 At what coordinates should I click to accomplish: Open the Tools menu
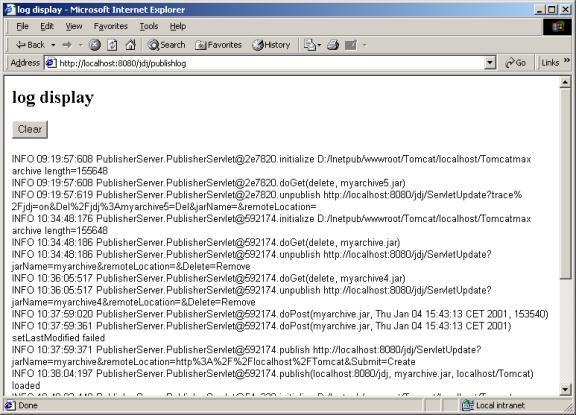coord(149,26)
